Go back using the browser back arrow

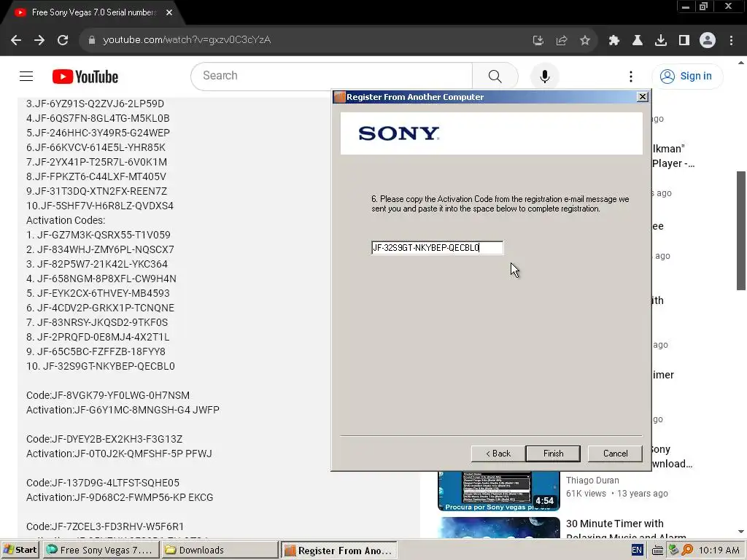(16, 40)
